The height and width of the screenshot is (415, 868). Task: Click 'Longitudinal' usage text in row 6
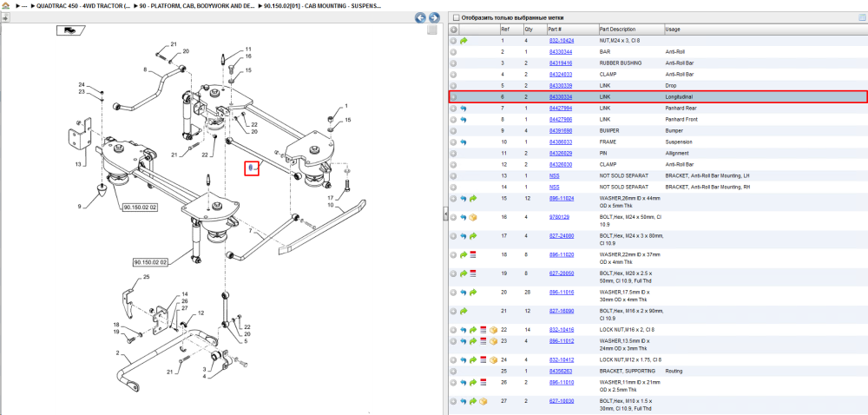pos(679,97)
